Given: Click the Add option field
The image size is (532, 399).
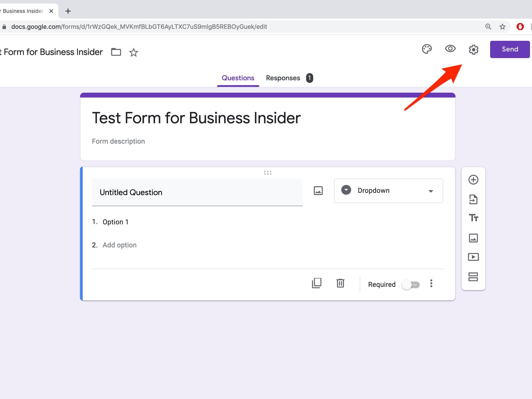Looking at the screenshot, I should (120, 245).
